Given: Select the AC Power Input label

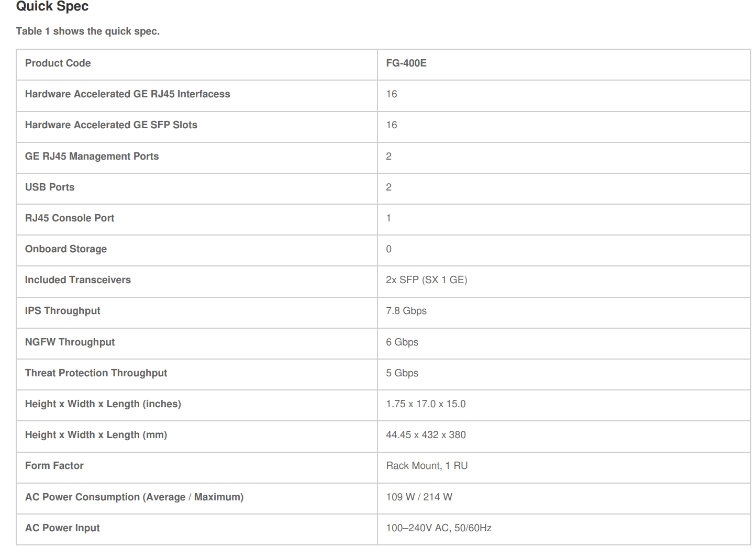Looking at the screenshot, I should coord(62,528).
